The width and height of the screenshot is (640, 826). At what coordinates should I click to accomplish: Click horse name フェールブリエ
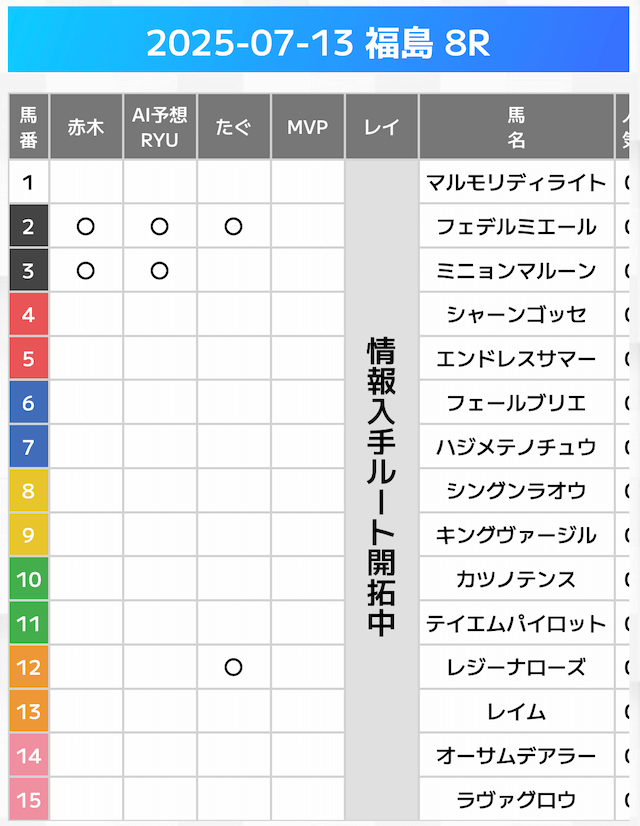pyautogui.click(x=516, y=403)
